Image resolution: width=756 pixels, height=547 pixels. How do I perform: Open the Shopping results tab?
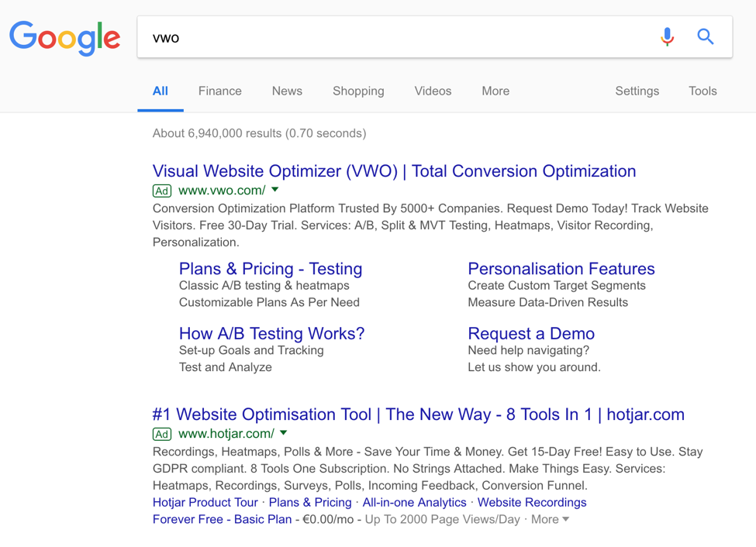tap(358, 91)
